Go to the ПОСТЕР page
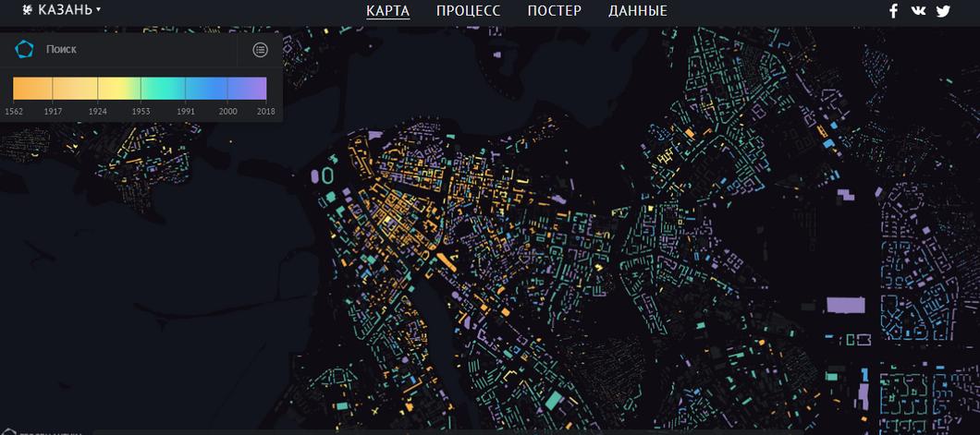Screen dimensions: 980x435 (x=554, y=11)
